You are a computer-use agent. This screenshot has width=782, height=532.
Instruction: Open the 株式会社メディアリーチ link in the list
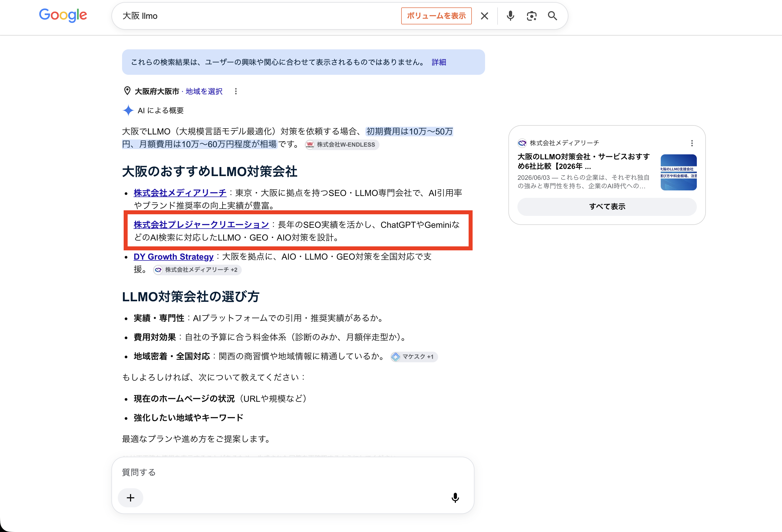coord(180,193)
